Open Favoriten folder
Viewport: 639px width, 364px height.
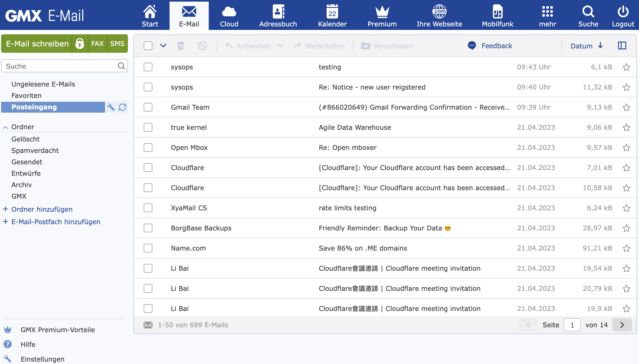point(26,95)
